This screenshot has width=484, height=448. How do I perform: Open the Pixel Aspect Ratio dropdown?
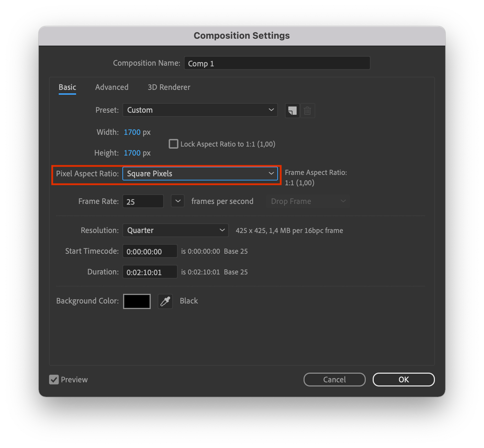coord(201,174)
